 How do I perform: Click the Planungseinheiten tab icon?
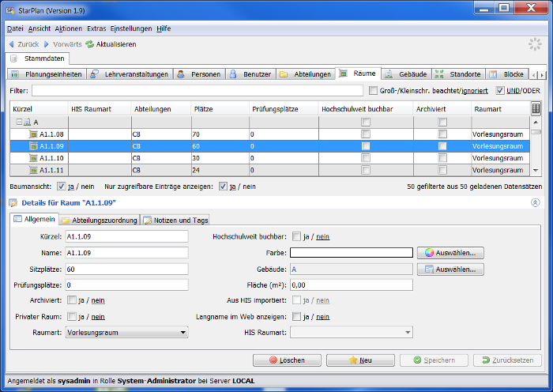pos(15,74)
